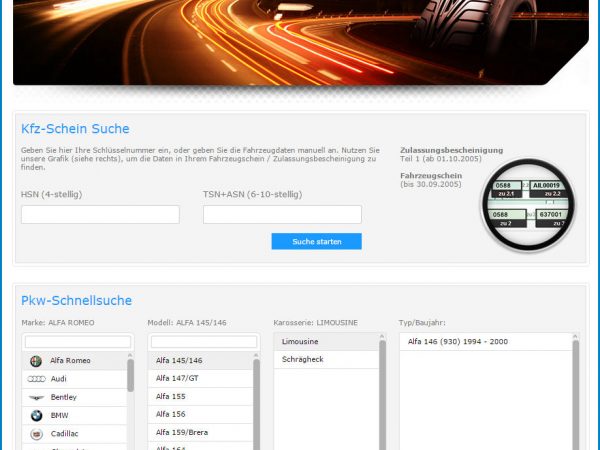Select model Alfa 145/146
Image resolution: width=600 pixels, height=450 pixels.
click(201, 360)
